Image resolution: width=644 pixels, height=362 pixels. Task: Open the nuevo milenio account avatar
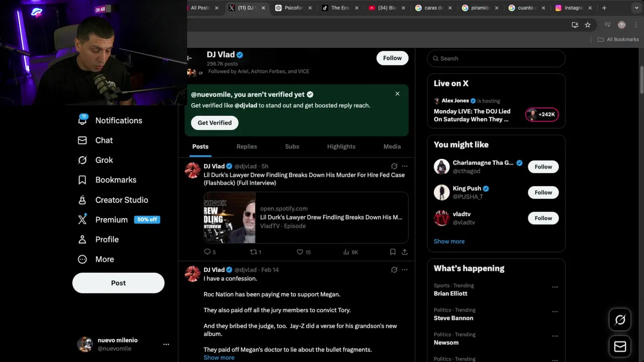85,344
